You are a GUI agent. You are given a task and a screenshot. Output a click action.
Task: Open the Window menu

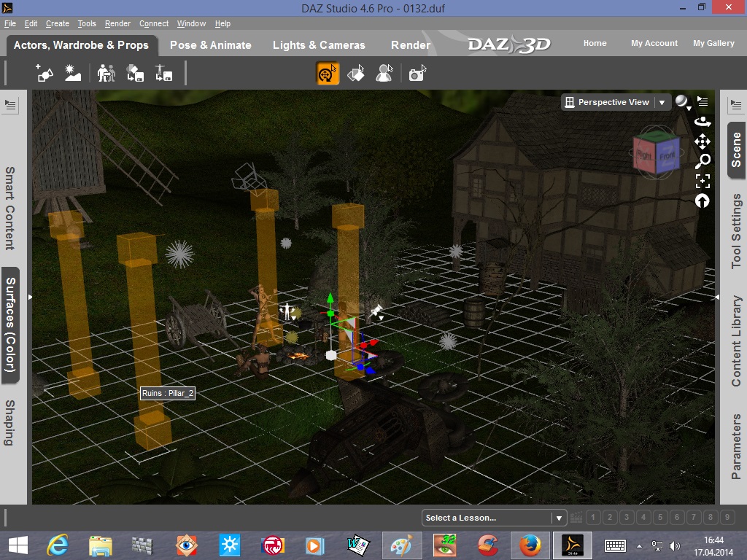pos(192,23)
